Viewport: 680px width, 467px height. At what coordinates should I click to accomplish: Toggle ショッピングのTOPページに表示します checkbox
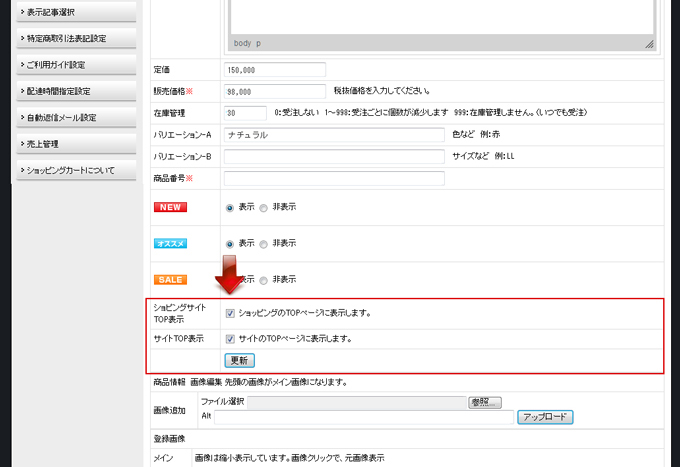coord(231,313)
